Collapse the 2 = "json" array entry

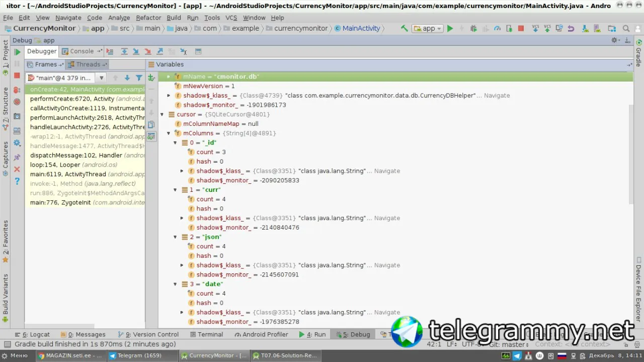pyautogui.click(x=176, y=237)
